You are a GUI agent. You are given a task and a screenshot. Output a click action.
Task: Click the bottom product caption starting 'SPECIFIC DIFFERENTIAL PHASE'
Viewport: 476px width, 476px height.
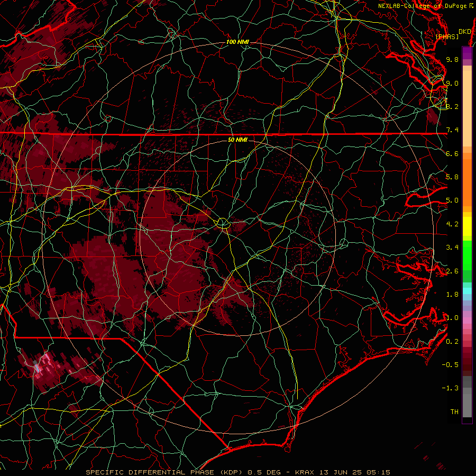[x=237, y=472]
